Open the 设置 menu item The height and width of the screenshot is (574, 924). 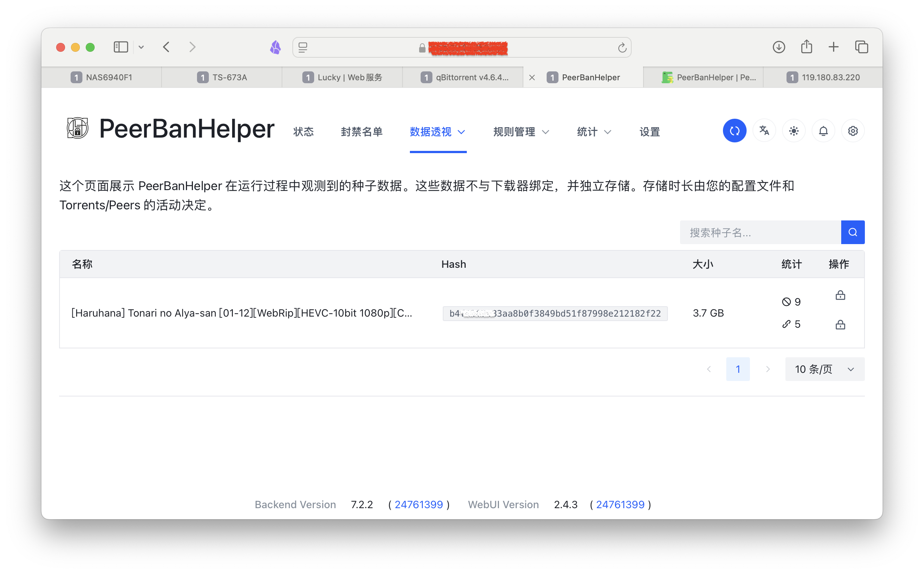point(650,132)
